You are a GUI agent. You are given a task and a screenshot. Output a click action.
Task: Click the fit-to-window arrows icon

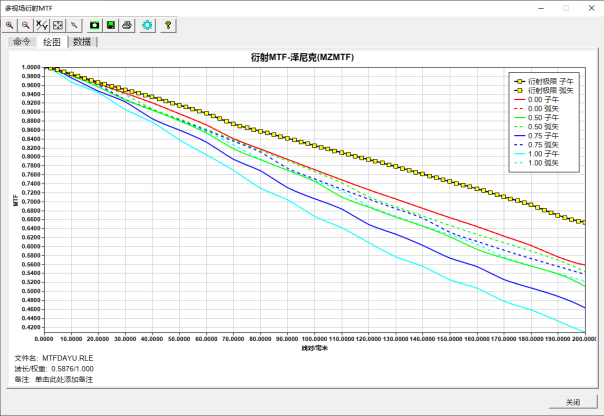pyautogui.click(x=58, y=25)
